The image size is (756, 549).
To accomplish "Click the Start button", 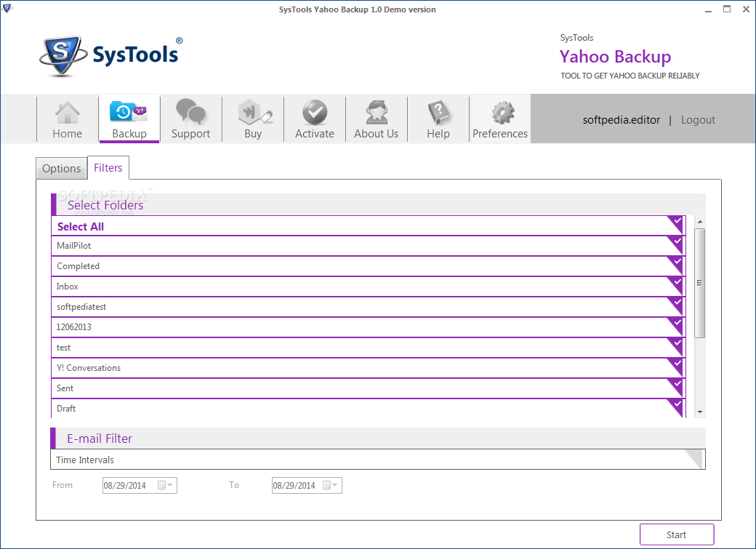I will 677,534.
